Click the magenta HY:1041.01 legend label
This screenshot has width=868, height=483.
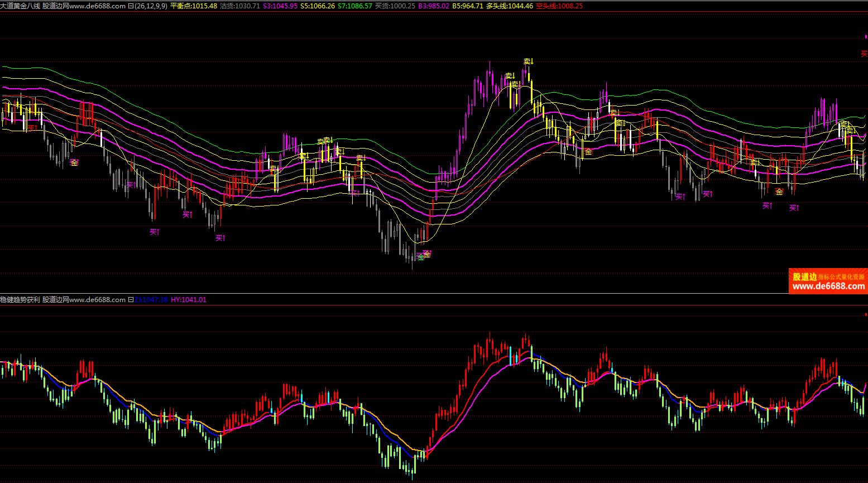(189, 300)
